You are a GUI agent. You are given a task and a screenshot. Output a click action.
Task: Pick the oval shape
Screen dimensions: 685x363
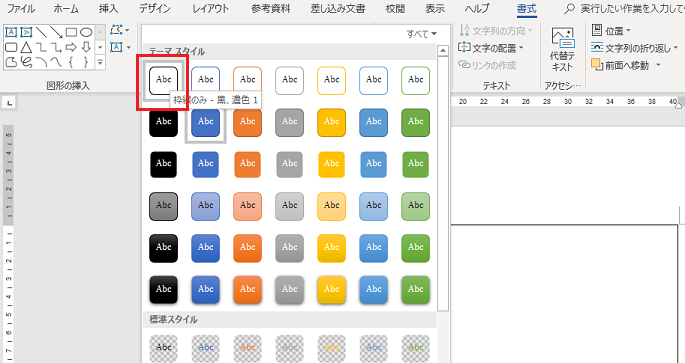click(x=86, y=32)
